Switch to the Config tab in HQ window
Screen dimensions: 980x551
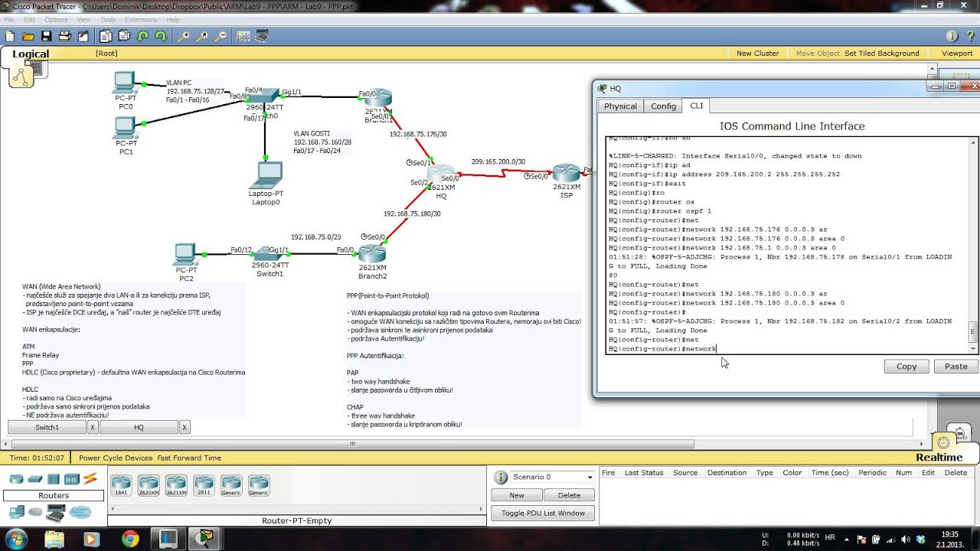663,106
